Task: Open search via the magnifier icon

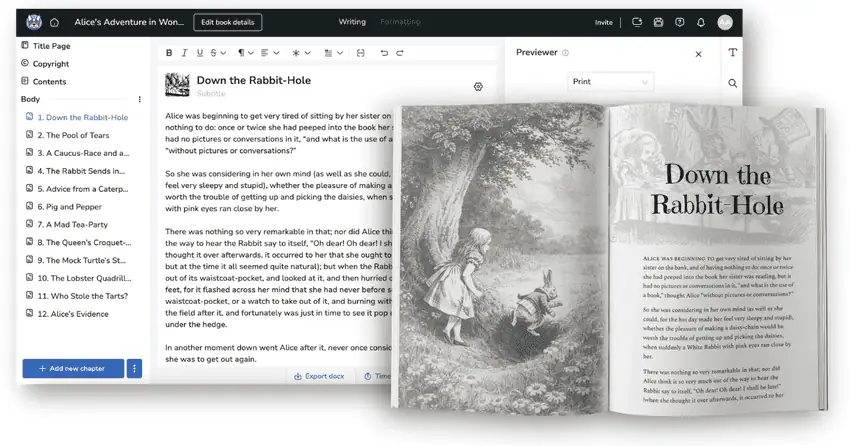Action: 732,83
